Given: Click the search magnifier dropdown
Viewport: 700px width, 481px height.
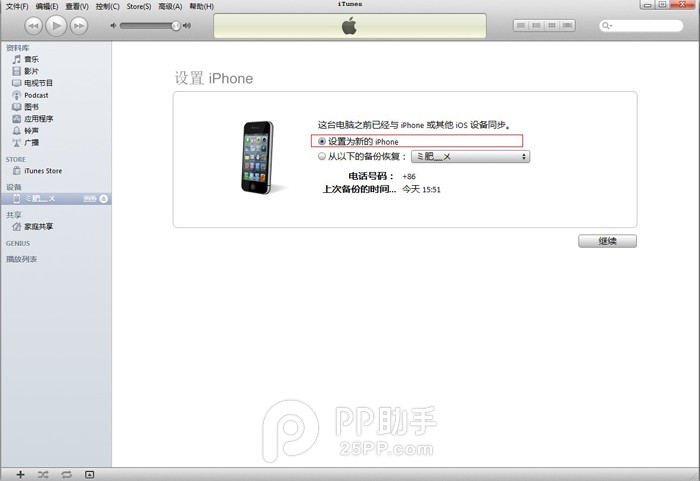Looking at the screenshot, I should click(607, 26).
